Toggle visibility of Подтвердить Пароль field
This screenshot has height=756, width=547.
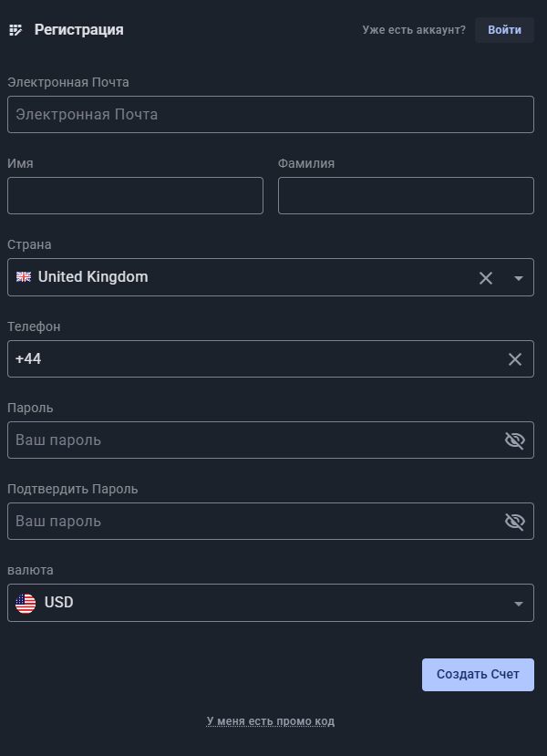(x=515, y=522)
